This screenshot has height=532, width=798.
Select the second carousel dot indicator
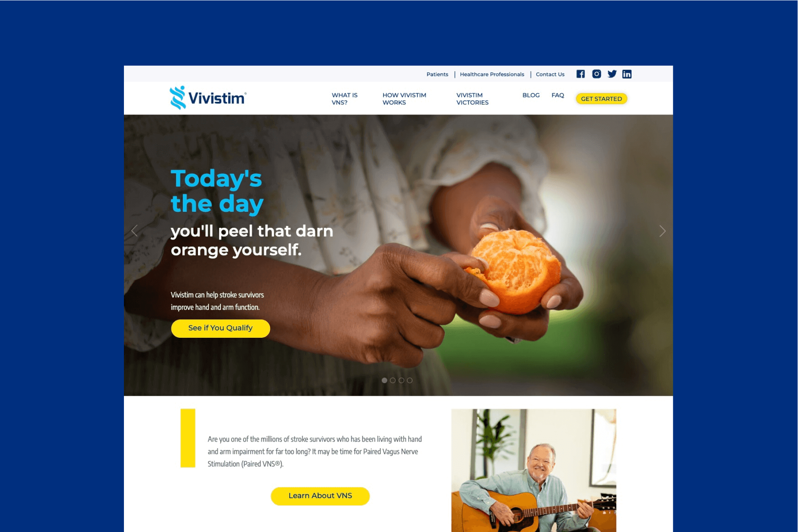click(x=393, y=381)
